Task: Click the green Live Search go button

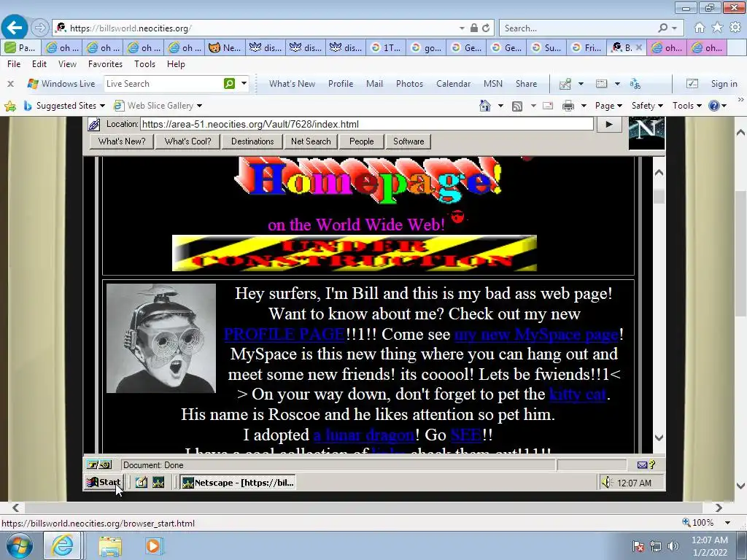Action: (x=229, y=84)
